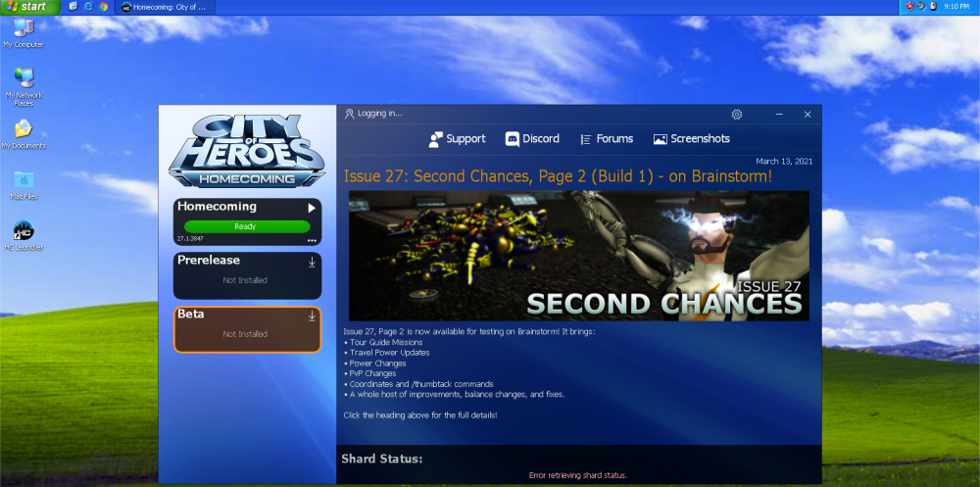The image size is (980, 487).
Task: Select HC Launcher desktop shortcut
Action: coord(24,236)
